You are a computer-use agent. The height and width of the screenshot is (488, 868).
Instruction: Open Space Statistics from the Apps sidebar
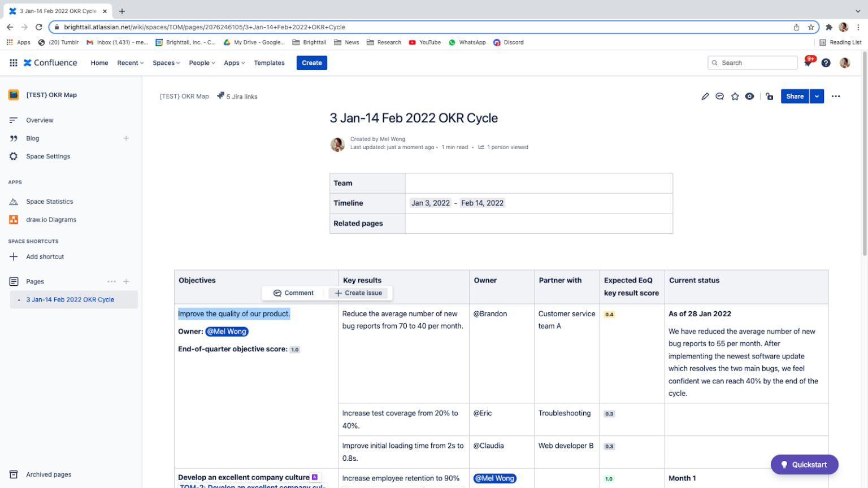pyautogui.click(x=49, y=201)
